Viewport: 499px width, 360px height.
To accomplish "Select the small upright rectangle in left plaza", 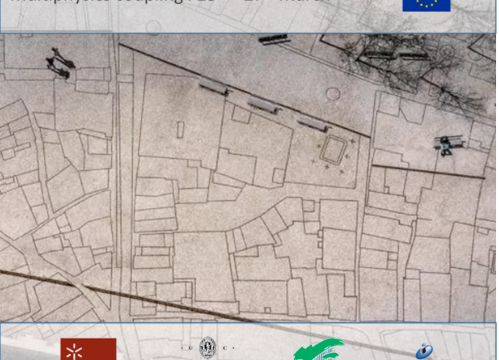I will click(x=180, y=130).
